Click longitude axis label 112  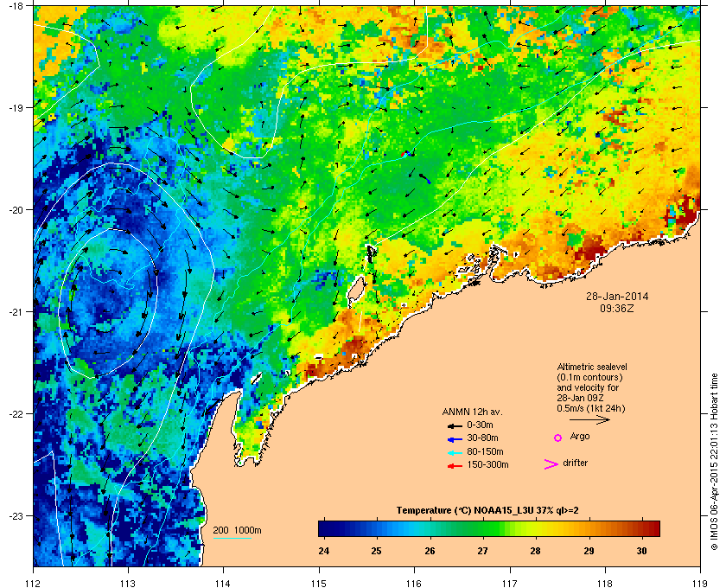click(33, 583)
